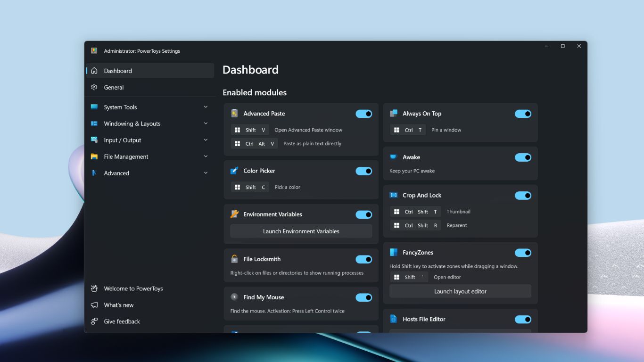Click the Color Picker module icon
Viewport: 644px width, 362px height.
coord(234,171)
